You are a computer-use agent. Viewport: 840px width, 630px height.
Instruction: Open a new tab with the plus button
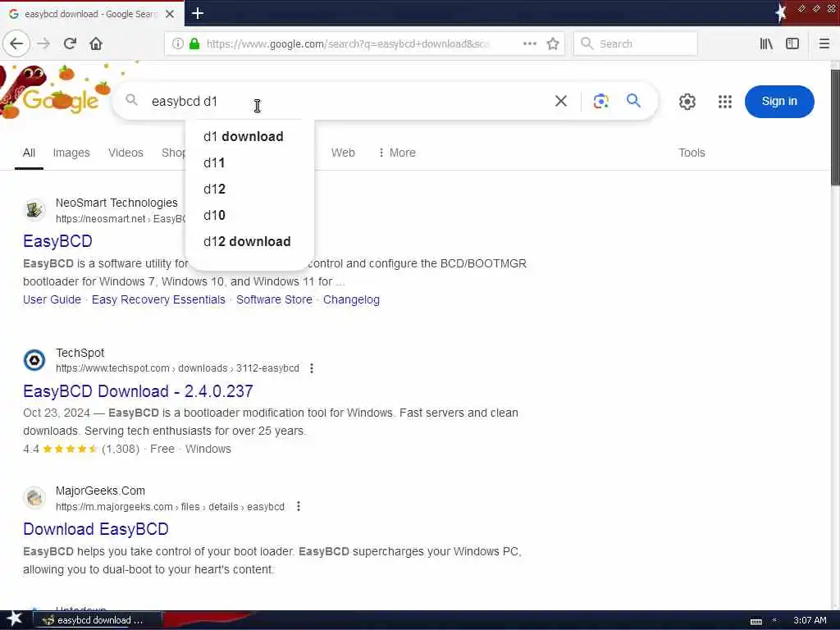pyautogui.click(x=198, y=13)
